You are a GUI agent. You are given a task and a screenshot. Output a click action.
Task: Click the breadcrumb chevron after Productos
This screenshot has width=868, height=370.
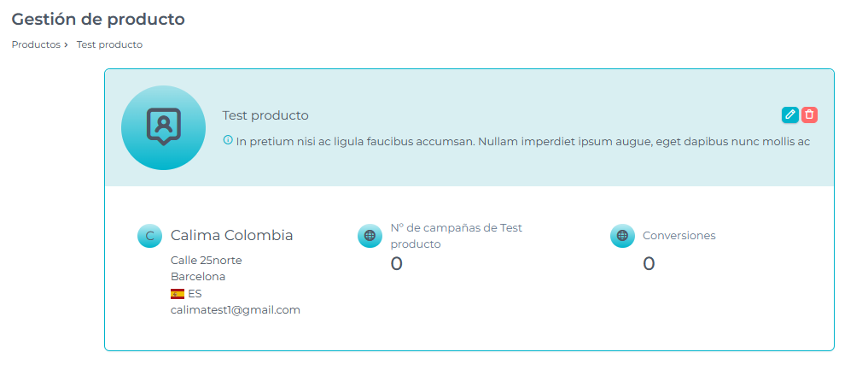pos(67,44)
